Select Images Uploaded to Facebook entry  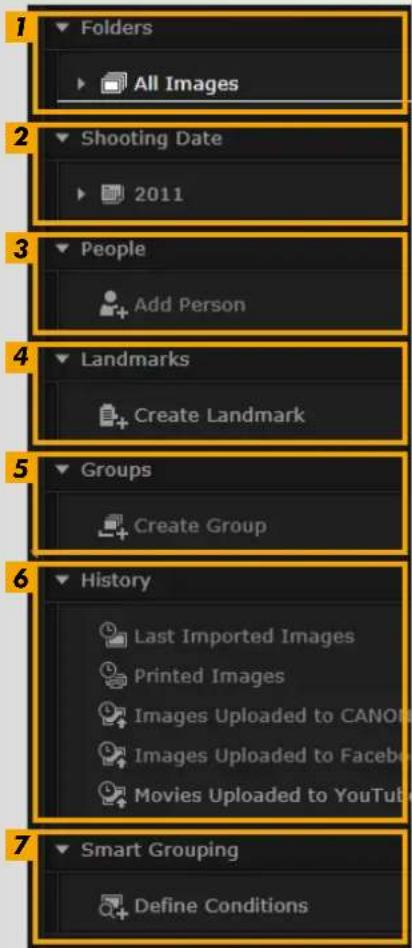pyautogui.click(x=251, y=756)
